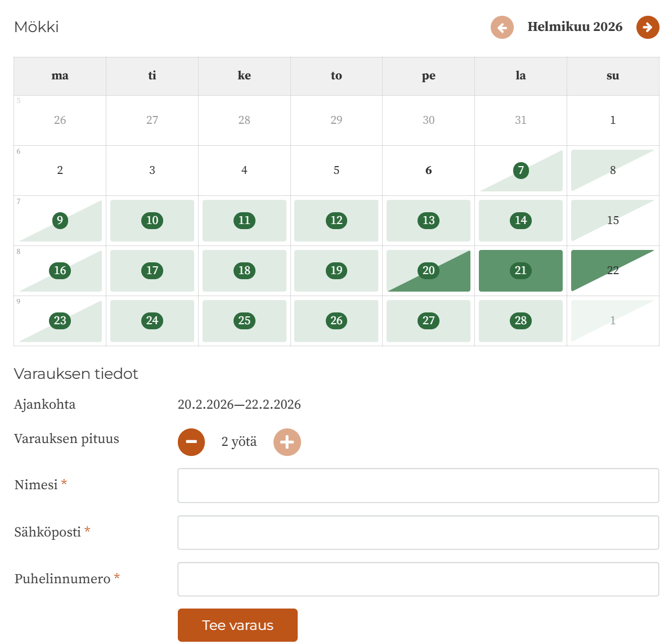Select Friday the 13th date cell
664x644 pixels.
pyautogui.click(x=429, y=221)
